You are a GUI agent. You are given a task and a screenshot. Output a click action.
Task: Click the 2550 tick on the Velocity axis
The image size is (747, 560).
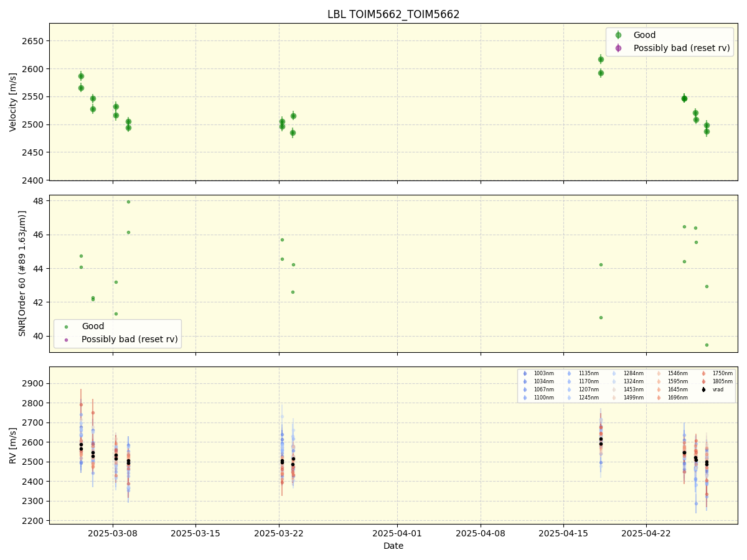34,97
